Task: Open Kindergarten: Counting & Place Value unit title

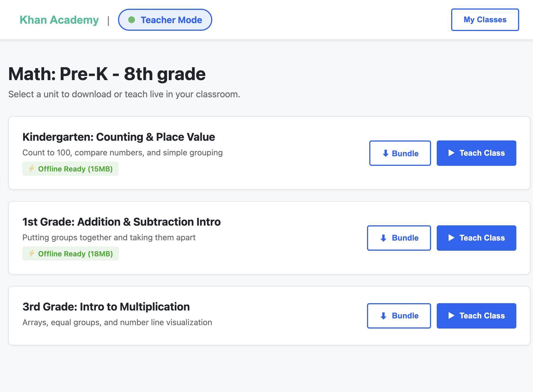Action: point(119,137)
